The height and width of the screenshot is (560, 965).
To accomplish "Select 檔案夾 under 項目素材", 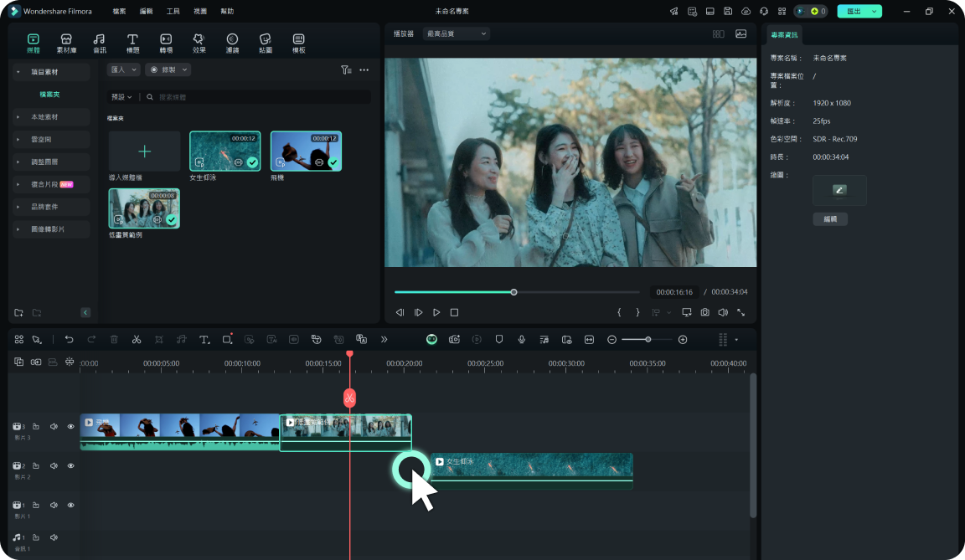I will tap(50, 95).
